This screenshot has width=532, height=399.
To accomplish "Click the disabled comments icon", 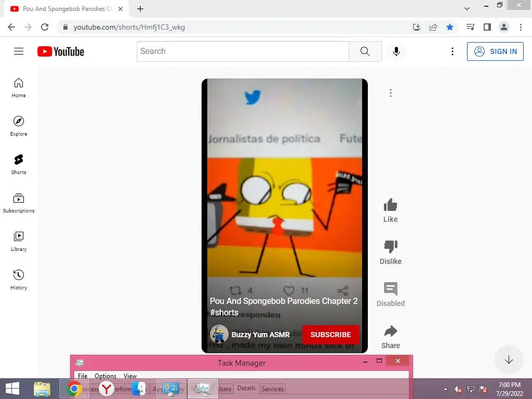I will [391, 289].
